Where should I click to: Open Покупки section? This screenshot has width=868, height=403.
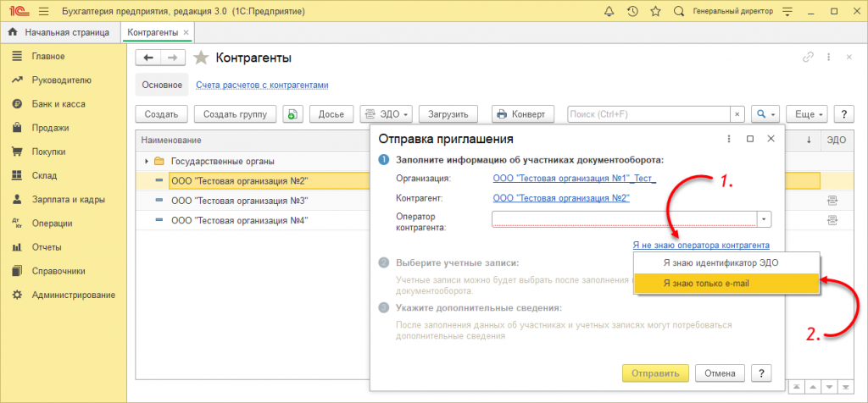coord(49,152)
